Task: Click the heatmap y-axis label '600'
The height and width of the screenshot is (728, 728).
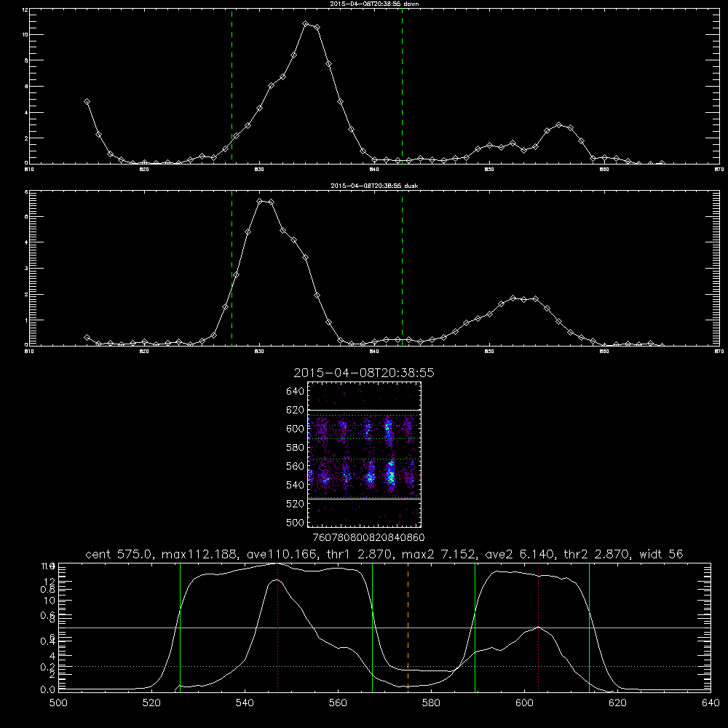Action: 296,429
